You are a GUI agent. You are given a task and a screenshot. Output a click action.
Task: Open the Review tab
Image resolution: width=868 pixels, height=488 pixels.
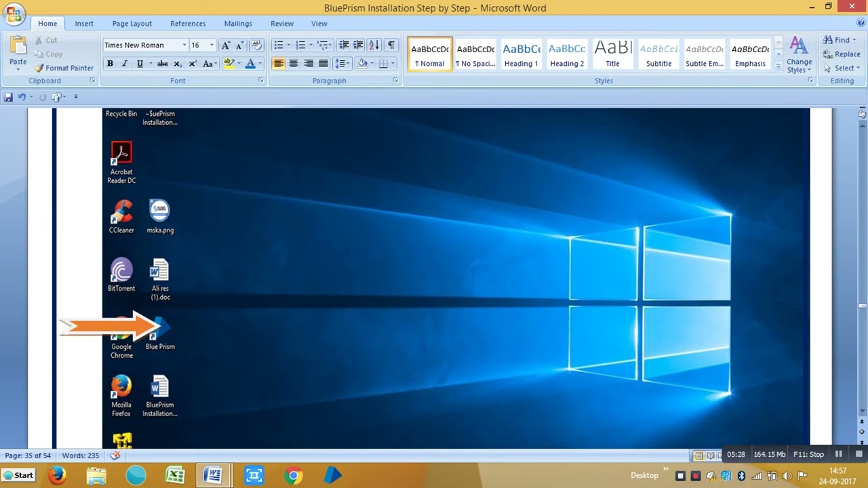pos(282,23)
